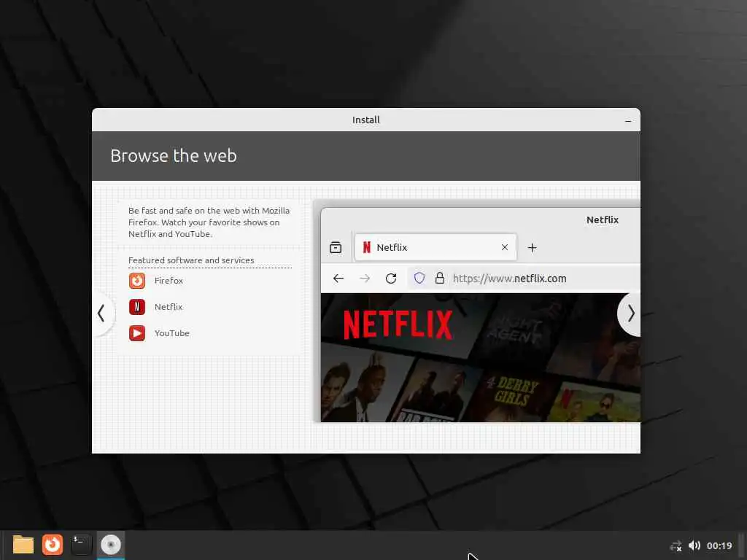This screenshot has height=560, width=747.
Task: Click the Netflix icon in featured software
Action: 137,307
